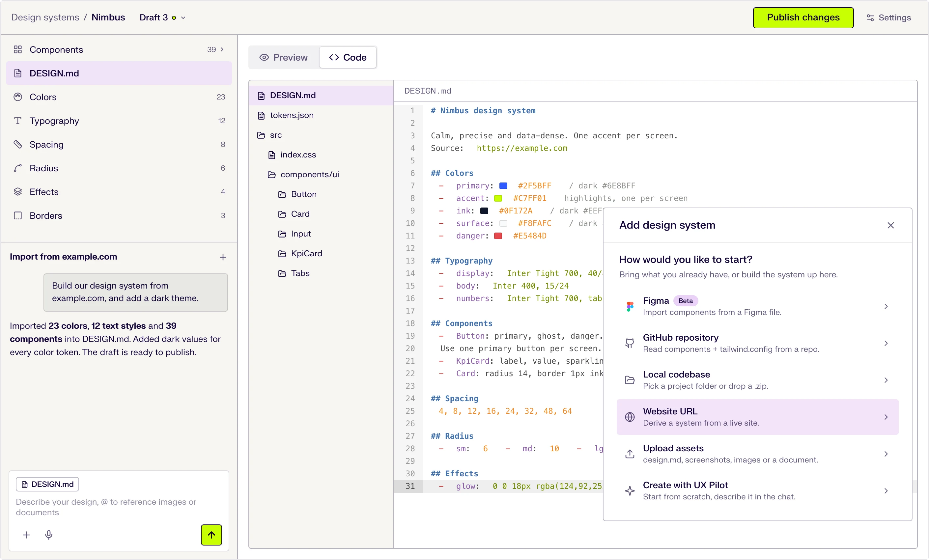Expand Components with its chevron arrow
The image size is (929, 560).
click(222, 49)
